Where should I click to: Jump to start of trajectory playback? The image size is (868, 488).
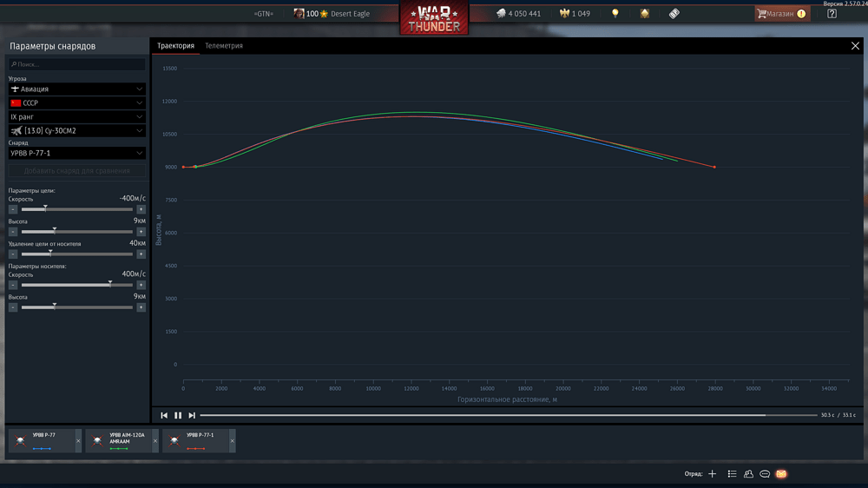164,415
